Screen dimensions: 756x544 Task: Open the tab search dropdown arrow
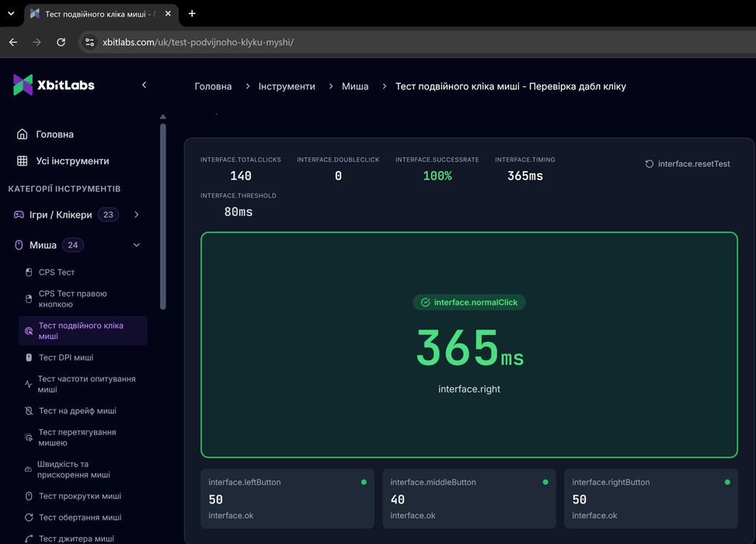(11, 13)
